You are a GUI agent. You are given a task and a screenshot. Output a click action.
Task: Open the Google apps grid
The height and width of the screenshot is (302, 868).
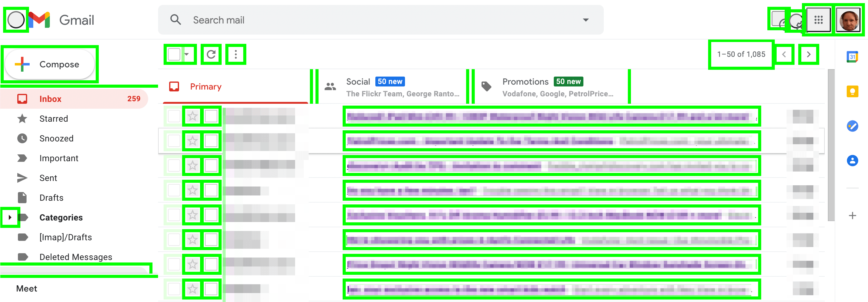(x=819, y=20)
